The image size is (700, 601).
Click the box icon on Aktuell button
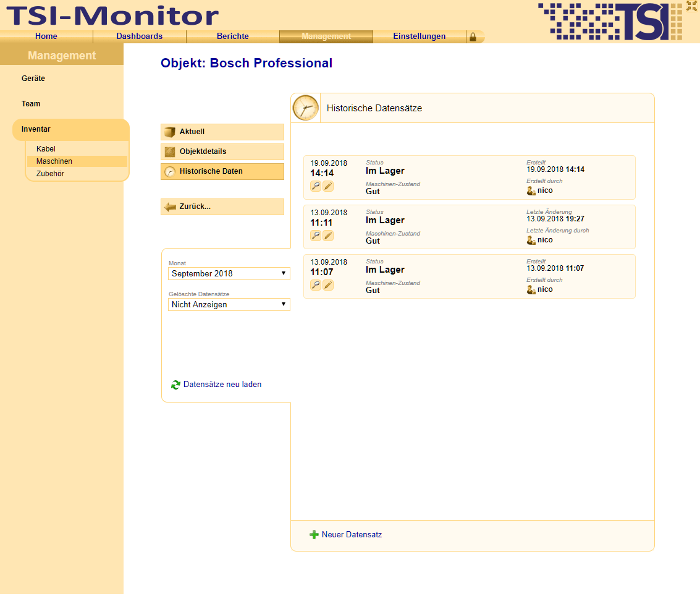point(170,132)
